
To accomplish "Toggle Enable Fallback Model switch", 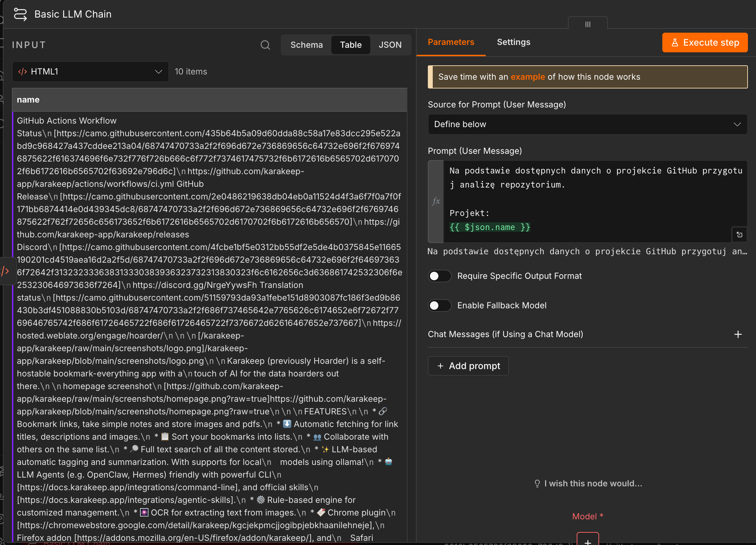I will click(x=439, y=306).
